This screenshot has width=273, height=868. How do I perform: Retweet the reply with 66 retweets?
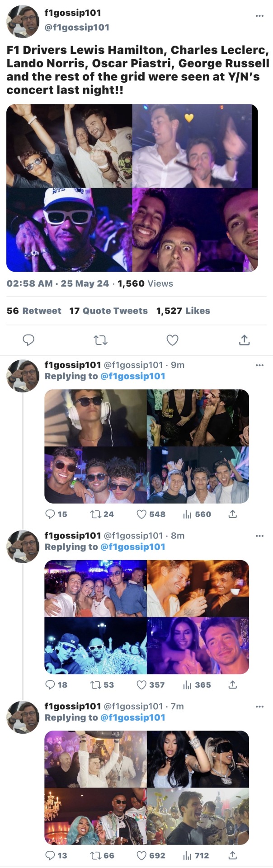(96, 855)
